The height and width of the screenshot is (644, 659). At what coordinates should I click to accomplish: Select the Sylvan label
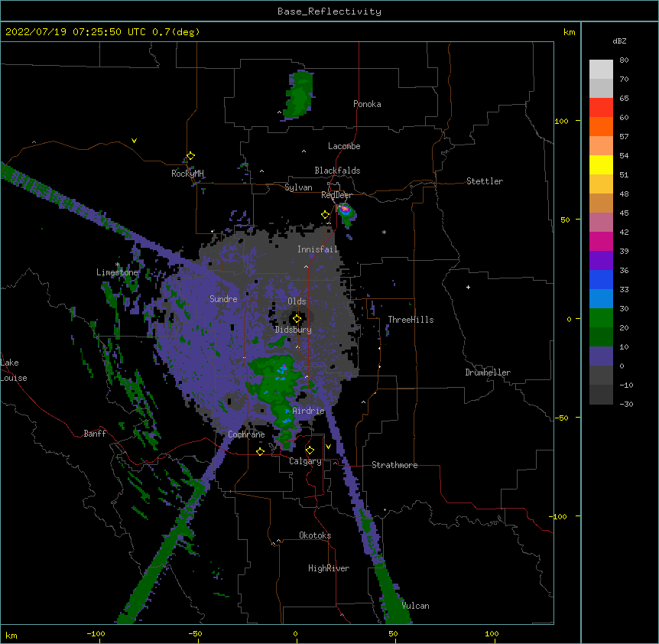pos(298,187)
